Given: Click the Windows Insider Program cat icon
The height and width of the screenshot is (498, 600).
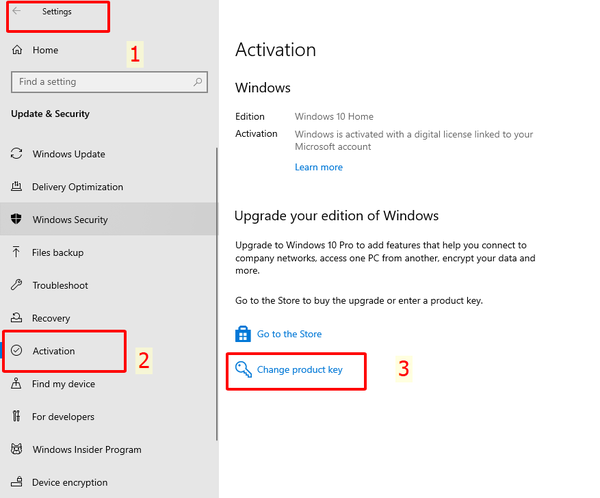Looking at the screenshot, I should [16, 449].
